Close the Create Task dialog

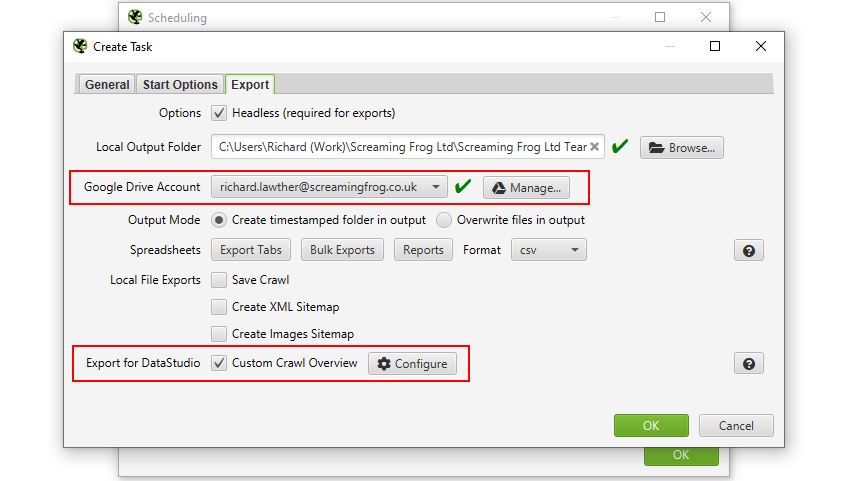pyautogui.click(x=761, y=47)
